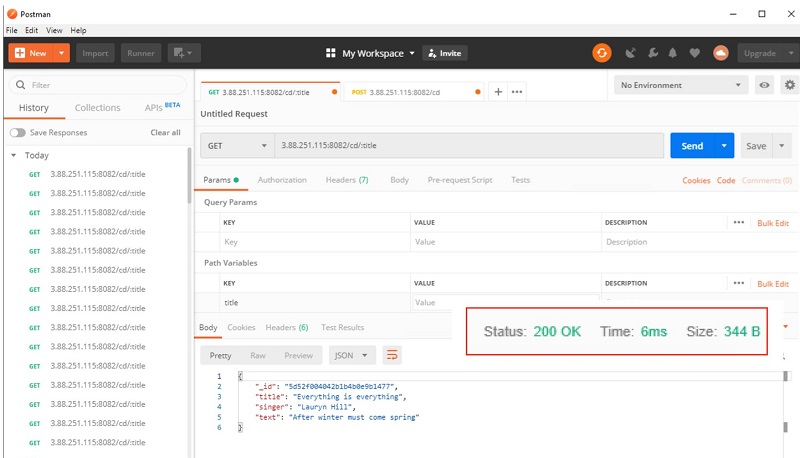Click the Save button
Screen dimensions: 800x458
[756, 146]
